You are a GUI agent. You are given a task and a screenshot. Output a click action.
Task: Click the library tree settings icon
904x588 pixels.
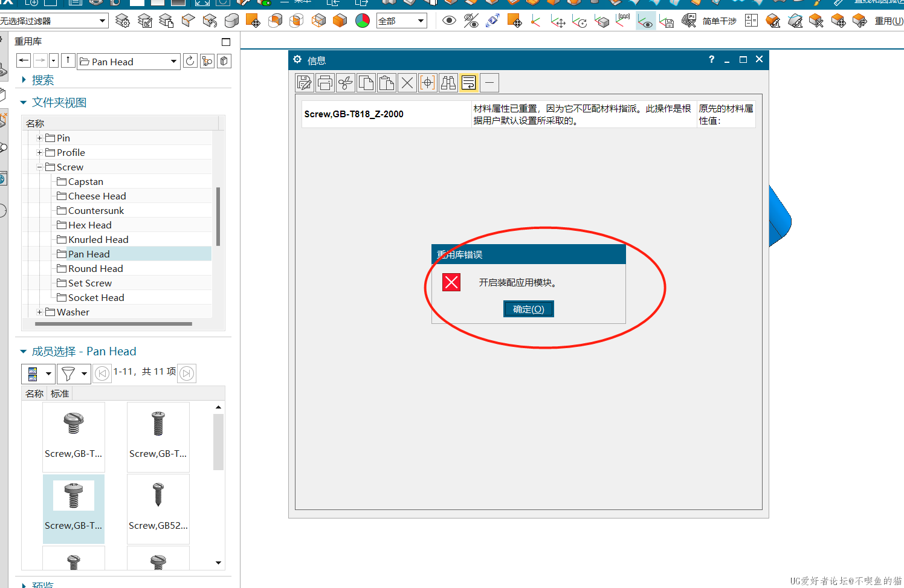207,61
